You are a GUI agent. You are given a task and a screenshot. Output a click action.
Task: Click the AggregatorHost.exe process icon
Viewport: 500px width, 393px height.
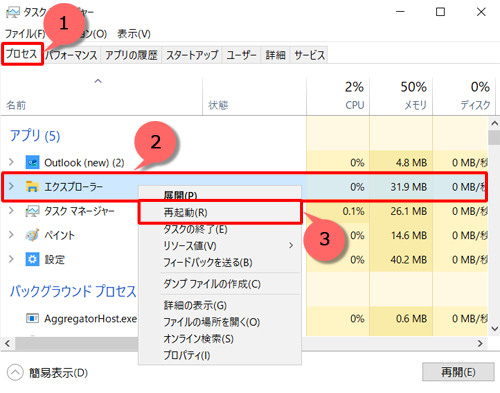tap(32, 319)
